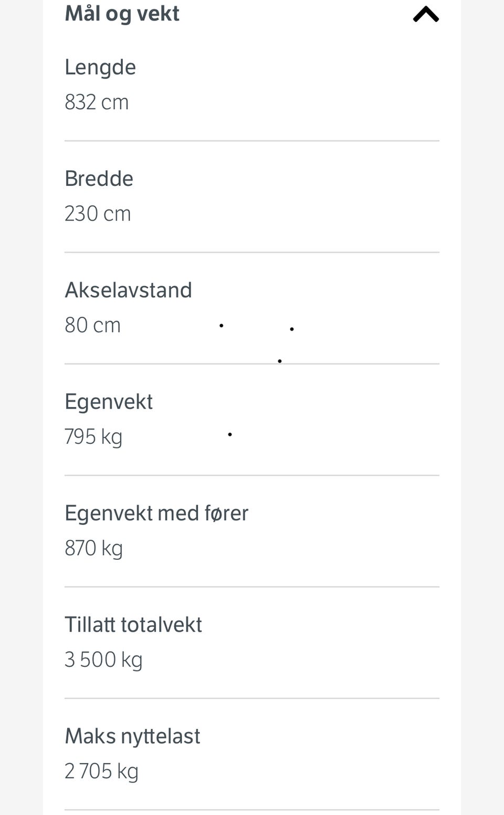504x815 pixels.
Task: Click the 3 500 kg value
Action: click(x=103, y=660)
